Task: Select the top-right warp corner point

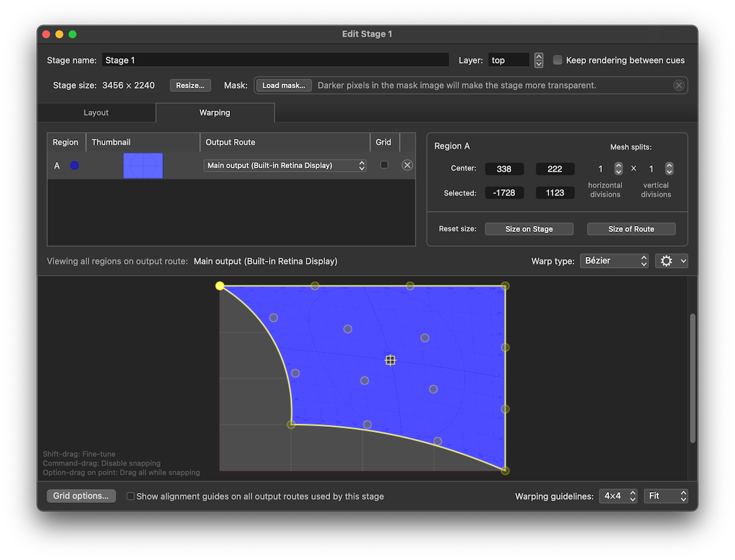Action: [x=505, y=285]
